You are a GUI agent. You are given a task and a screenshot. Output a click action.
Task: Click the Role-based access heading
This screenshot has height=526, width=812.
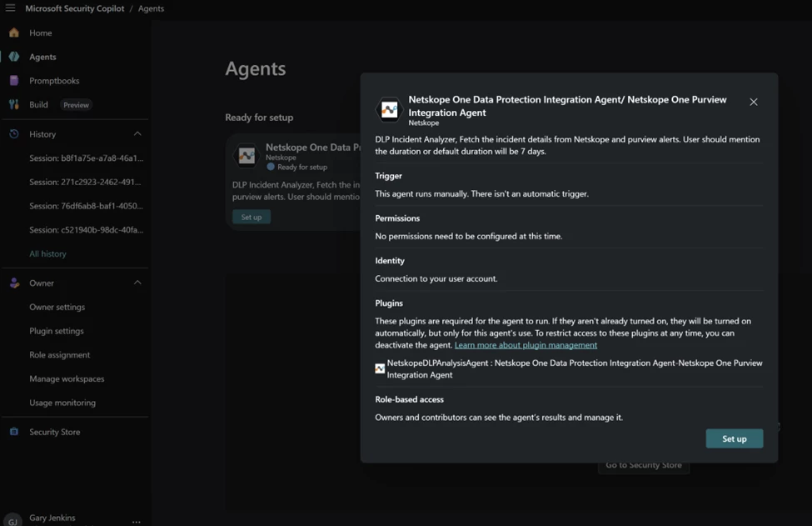coord(409,399)
